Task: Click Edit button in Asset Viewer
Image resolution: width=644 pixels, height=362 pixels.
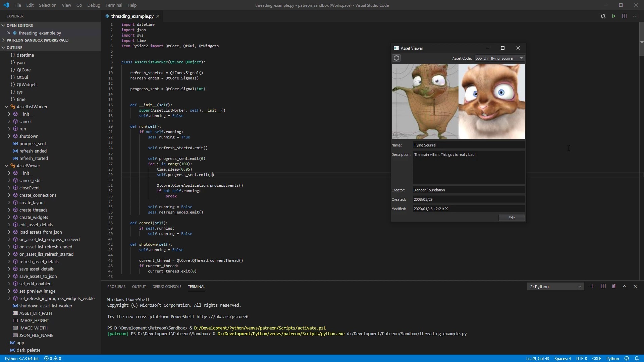Action: pyautogui.click(x=512, y=218)
